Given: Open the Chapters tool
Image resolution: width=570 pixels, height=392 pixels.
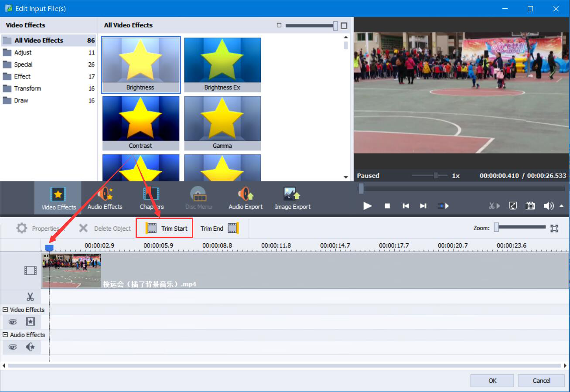Looking at the screenshot, I should [x=151, y=198].
